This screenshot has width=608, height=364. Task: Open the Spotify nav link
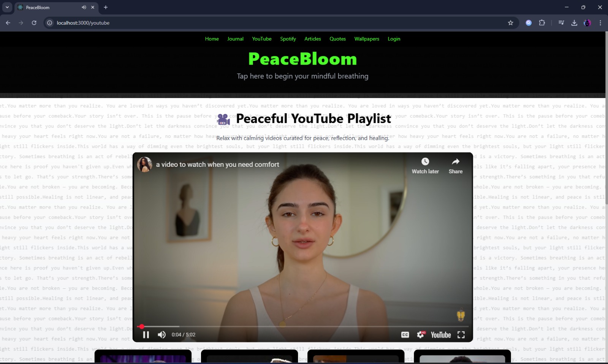(x=288, y=39)
